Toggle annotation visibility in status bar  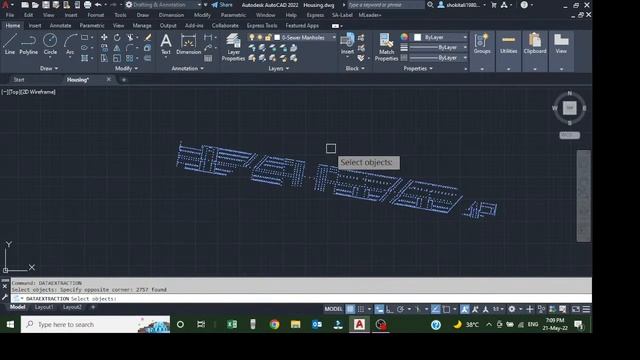click(x=465, y=309)
